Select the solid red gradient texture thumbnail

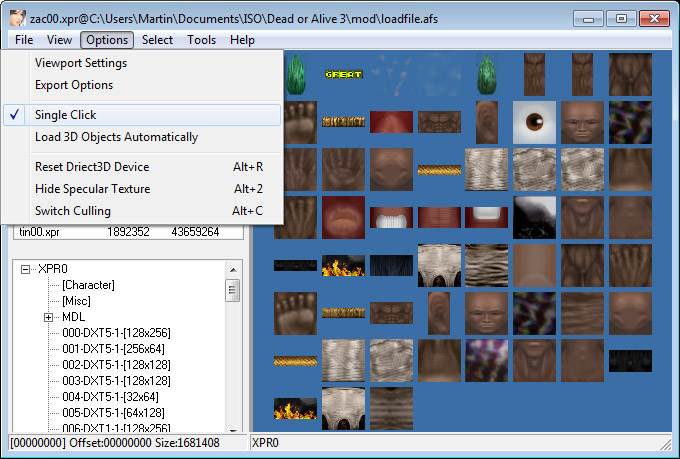click(x=391, y=122)
